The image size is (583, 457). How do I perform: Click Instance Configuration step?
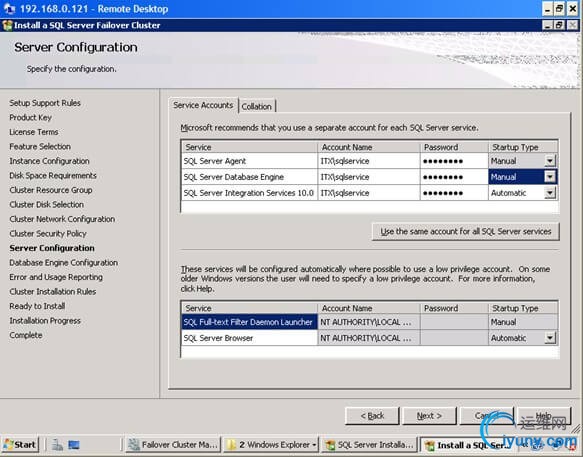point(49,161)
